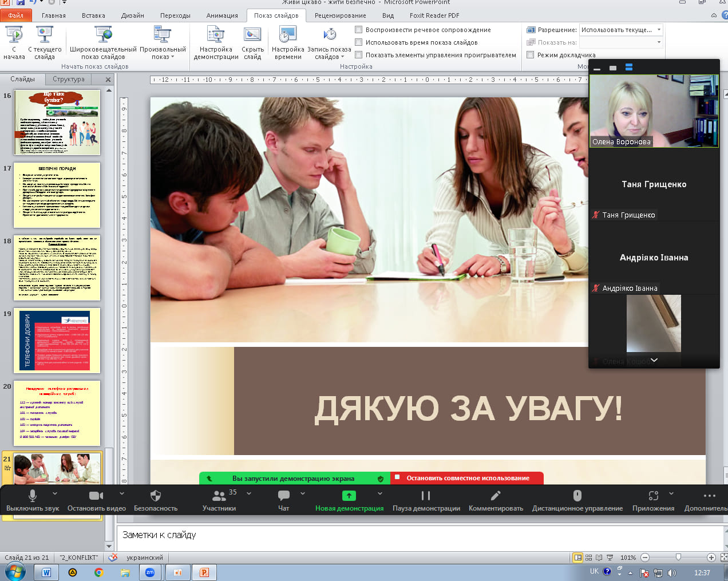Enable the play narration checkbox
The height and width of the screenshot is (581, 728).
[359, 30]
